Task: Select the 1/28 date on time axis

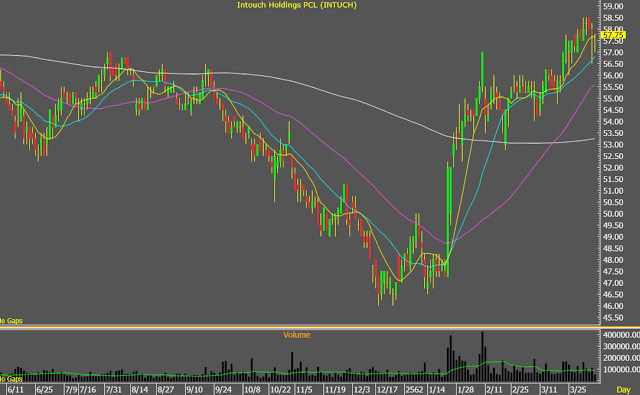Action: point(465,390)
